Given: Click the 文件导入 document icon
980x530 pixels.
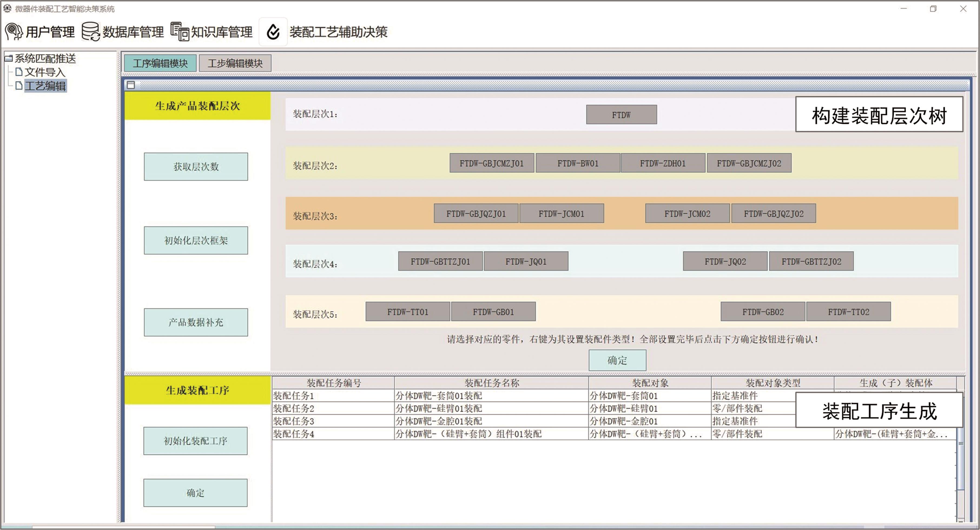Looking at the screenshot, I should [19, 72].
